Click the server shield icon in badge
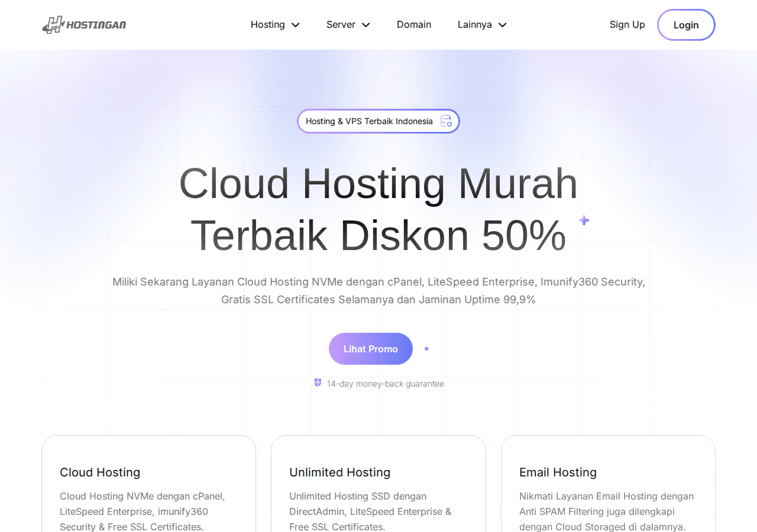Screen dimensions: 757x532 (x=446, y=121)
